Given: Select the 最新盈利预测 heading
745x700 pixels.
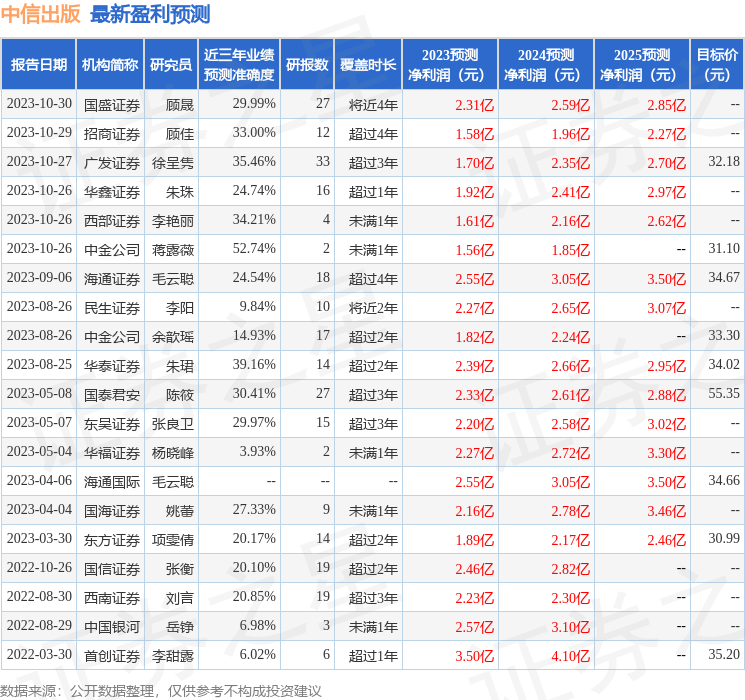Looking at the screenshot, I should coord(150,14).
